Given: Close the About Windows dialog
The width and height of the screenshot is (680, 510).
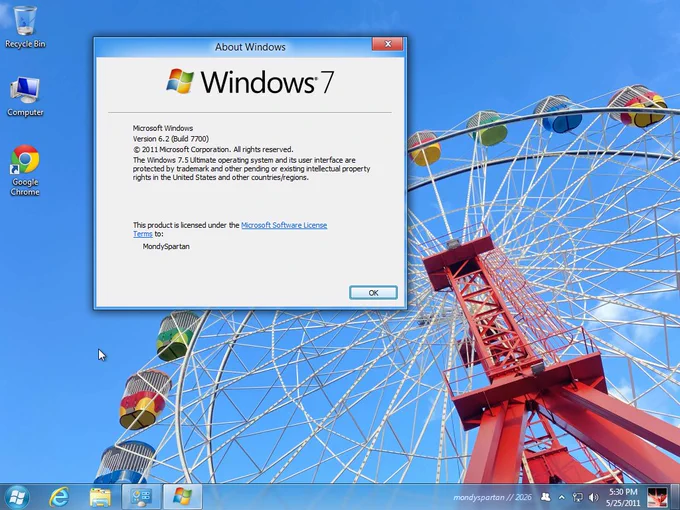Looking at the screenshot, I should (388, 44).
